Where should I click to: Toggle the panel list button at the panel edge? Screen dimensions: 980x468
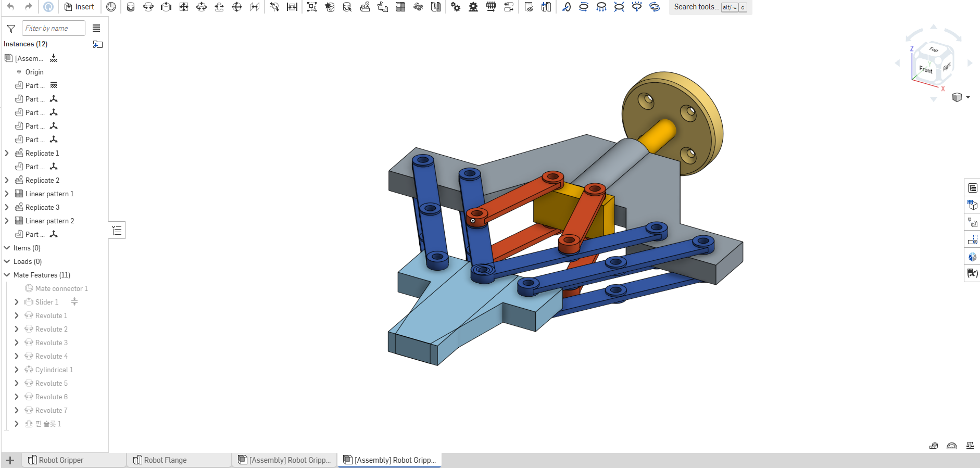click(x=117, y=230)
